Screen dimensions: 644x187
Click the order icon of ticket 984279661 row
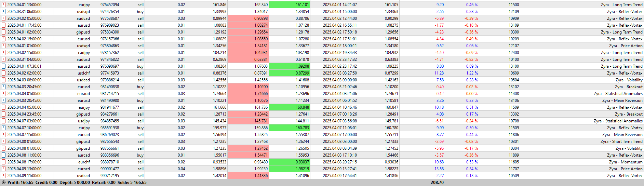4,114
